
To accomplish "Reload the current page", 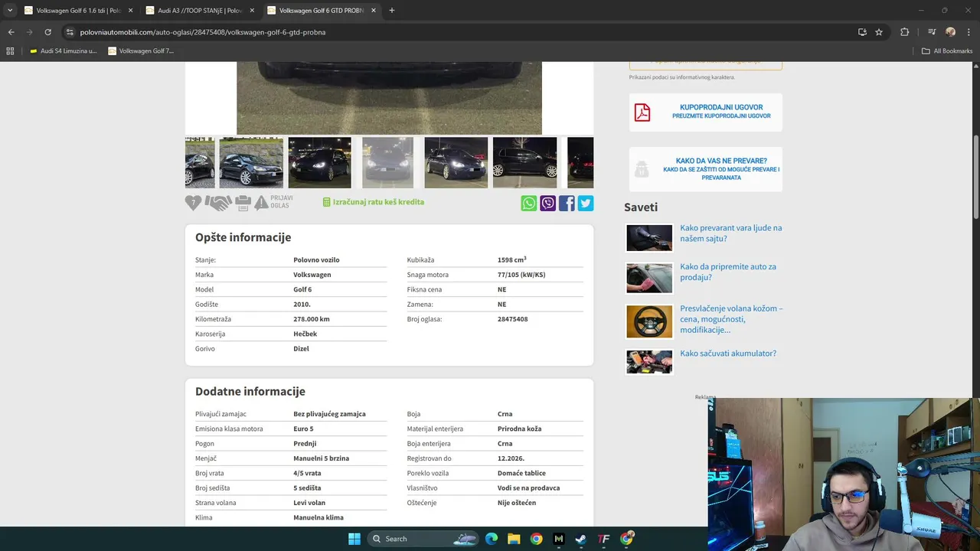I will (x=47, y=32).
